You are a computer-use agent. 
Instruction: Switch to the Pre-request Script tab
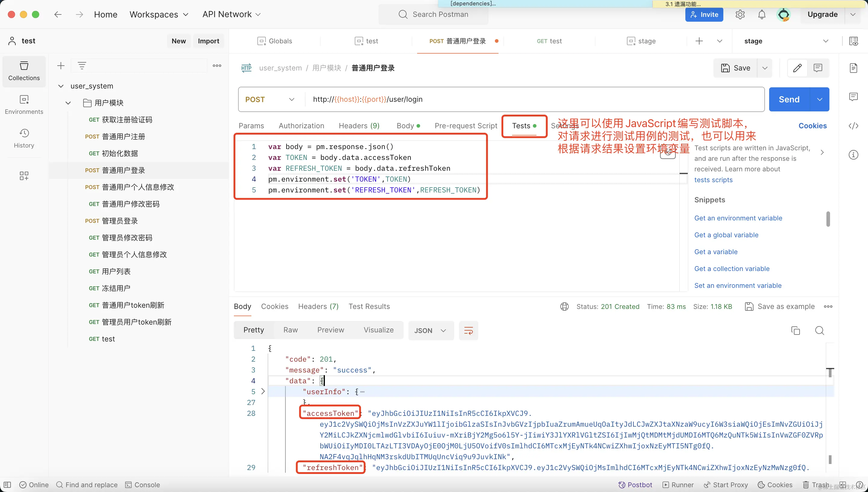[466, 126]
